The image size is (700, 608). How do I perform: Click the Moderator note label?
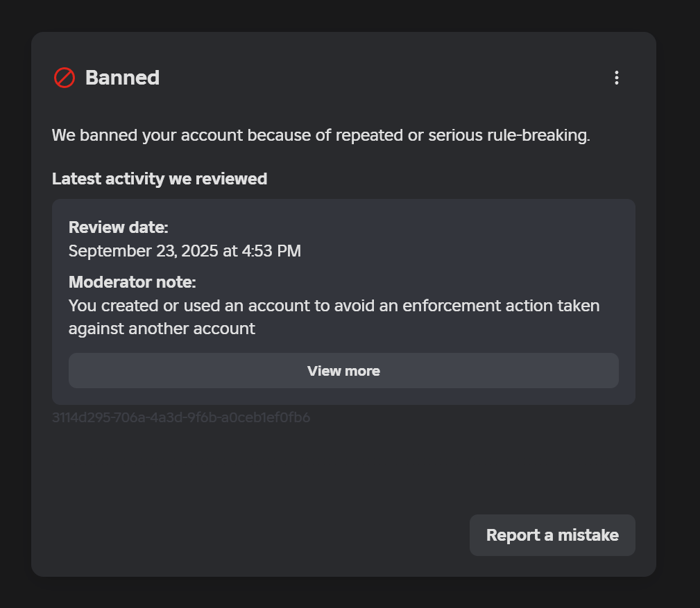pos(133,282)
